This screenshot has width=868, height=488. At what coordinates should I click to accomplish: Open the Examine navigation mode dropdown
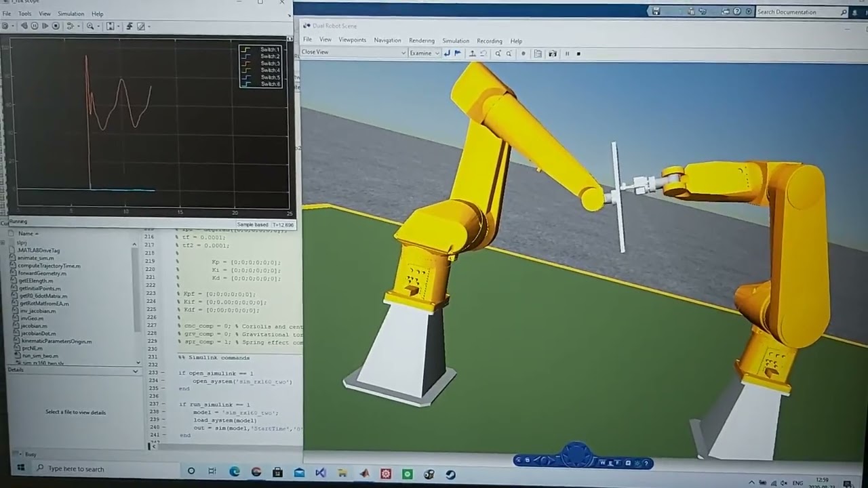click(x=425, y=53)
